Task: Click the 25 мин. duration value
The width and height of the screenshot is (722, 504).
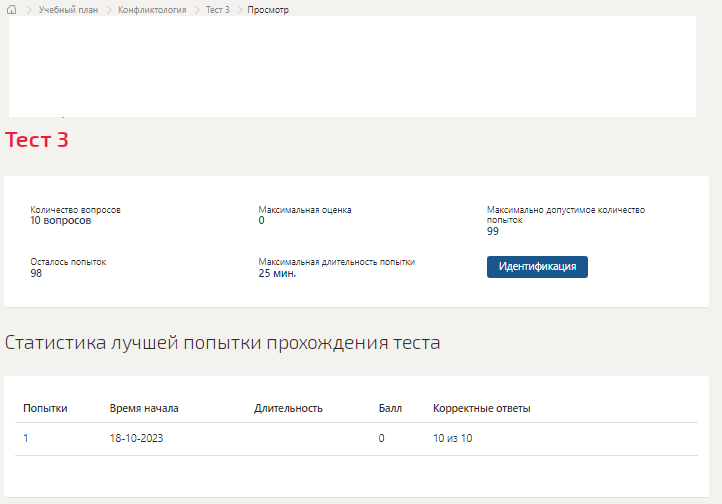Action: click(x=277, y=273)
